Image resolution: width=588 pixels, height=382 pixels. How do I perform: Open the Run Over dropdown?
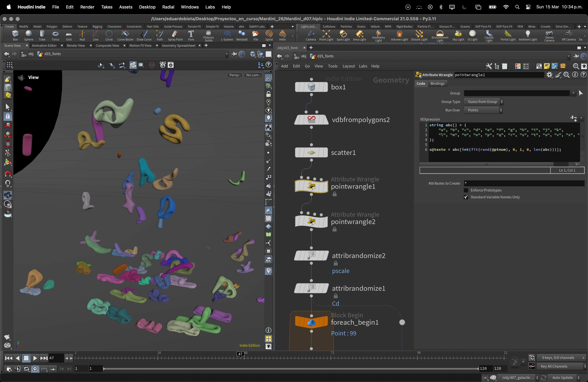pyautogui.click(x=483, y=110)
